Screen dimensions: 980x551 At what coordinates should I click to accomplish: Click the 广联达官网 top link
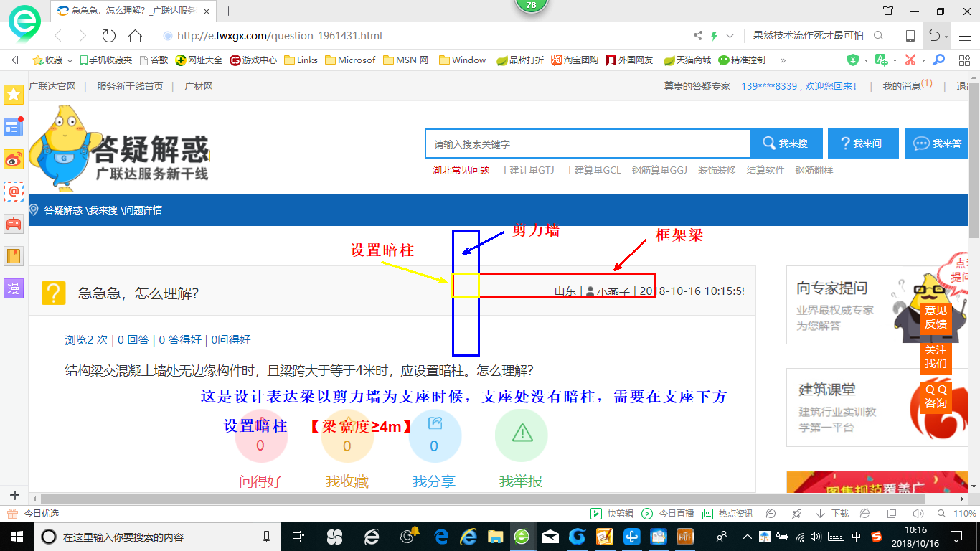pos(52,86)
